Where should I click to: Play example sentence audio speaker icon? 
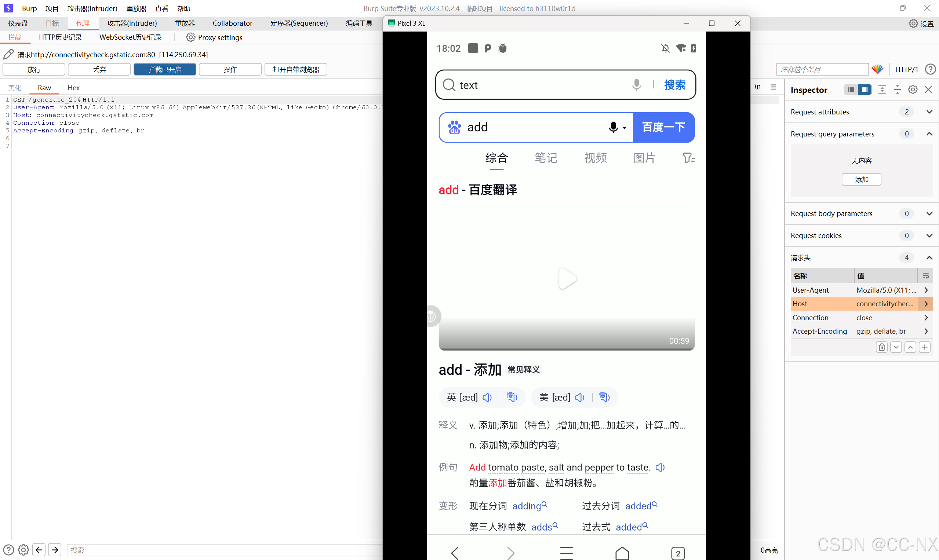point(660,467)
